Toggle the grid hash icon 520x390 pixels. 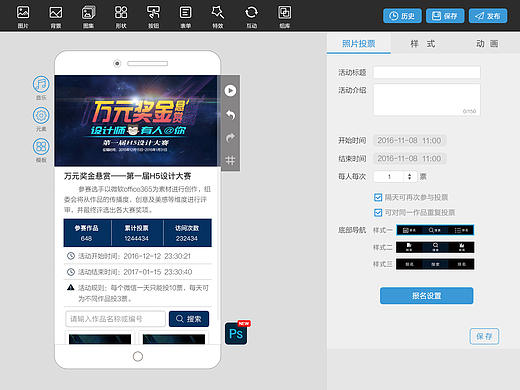click(x=230, y=160)
